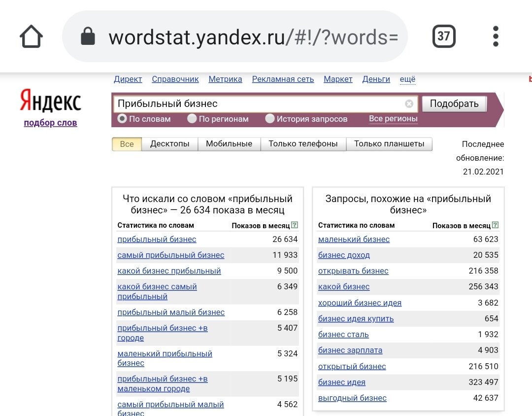Click the Яндекс logo
The width and height of the screenshot is (532, 416).
(50, 101)
